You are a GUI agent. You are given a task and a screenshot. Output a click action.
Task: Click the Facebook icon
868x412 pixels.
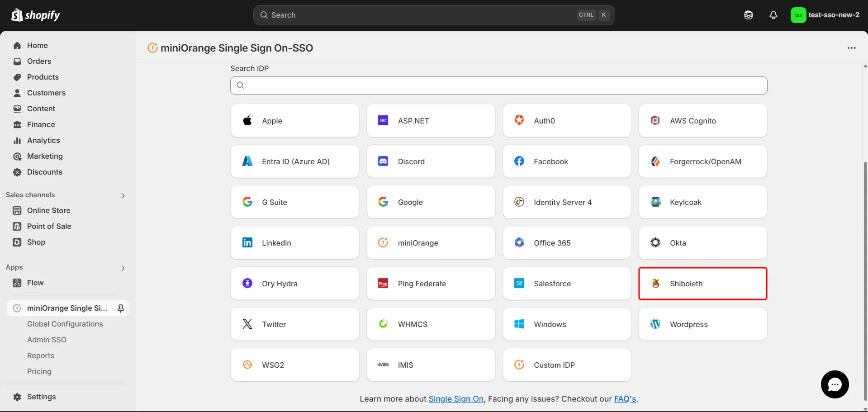pyautogui.click(x=519, y=161)
